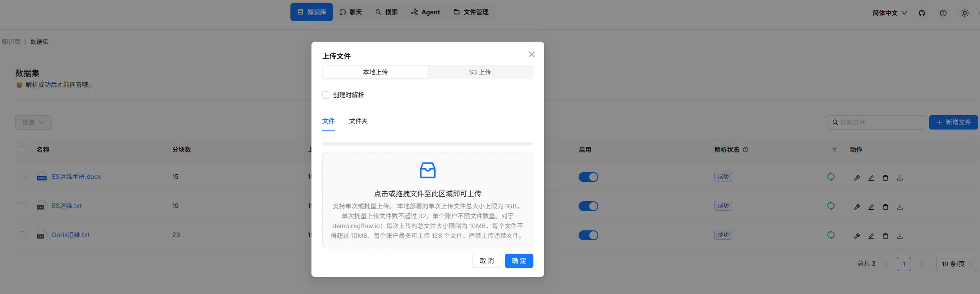Click the horizontal progress bar above the drop zone

[x=428, y=144]
